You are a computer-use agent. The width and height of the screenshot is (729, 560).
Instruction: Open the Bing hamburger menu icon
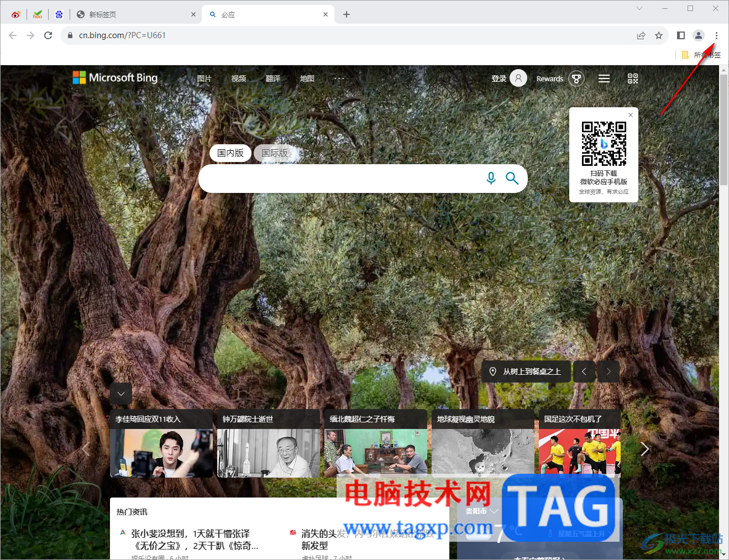[x=604, y=78]
